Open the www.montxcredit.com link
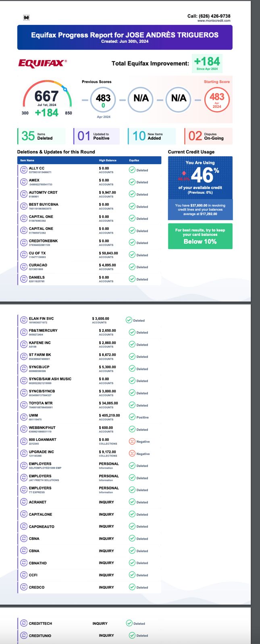 click(x=214, y=21)
